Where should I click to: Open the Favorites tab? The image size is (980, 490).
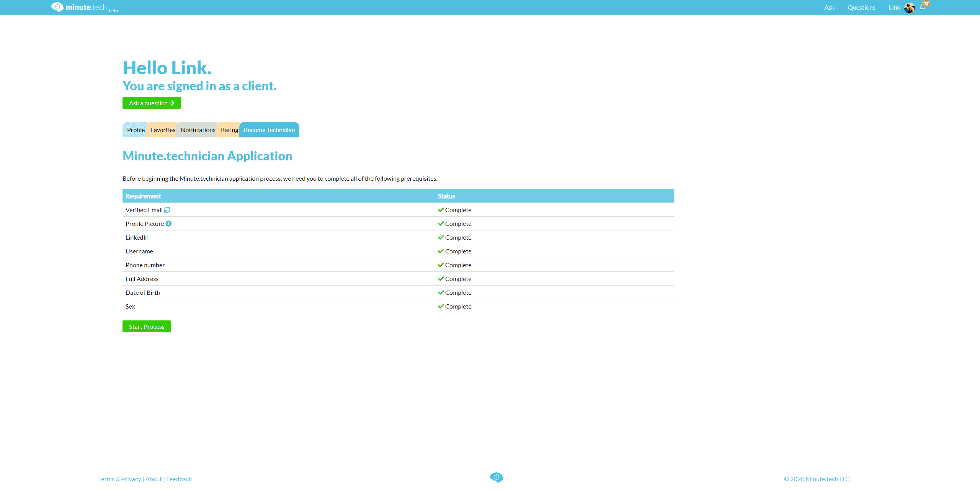[163, 130]
